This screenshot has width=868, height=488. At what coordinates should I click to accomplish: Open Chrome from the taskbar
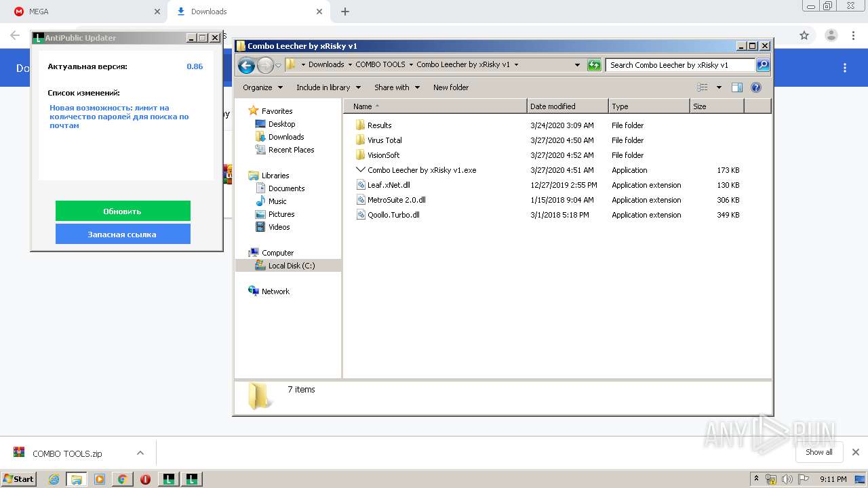(x=122, y=479)
